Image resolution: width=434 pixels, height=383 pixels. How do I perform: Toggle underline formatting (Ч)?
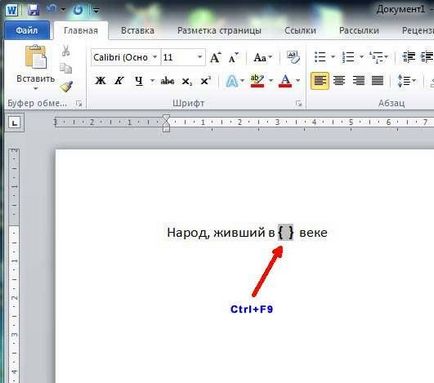pos(139,81)
